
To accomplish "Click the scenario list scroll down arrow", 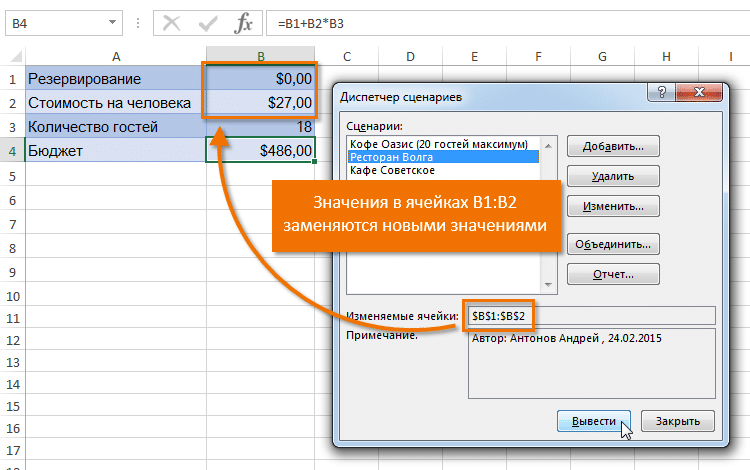I will click(x=548, y=285).
